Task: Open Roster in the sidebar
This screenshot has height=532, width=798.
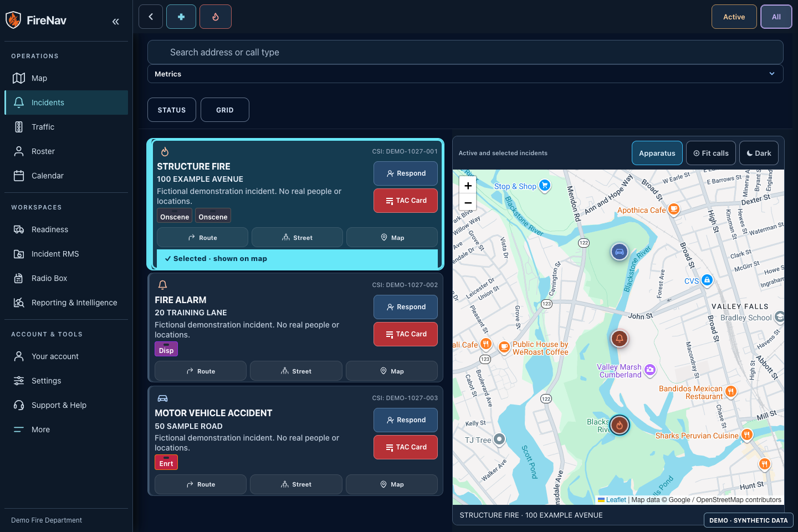Action: tap(66, 151)
